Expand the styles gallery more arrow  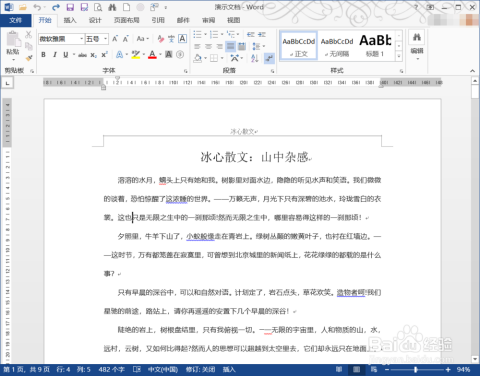click(399, 56)
